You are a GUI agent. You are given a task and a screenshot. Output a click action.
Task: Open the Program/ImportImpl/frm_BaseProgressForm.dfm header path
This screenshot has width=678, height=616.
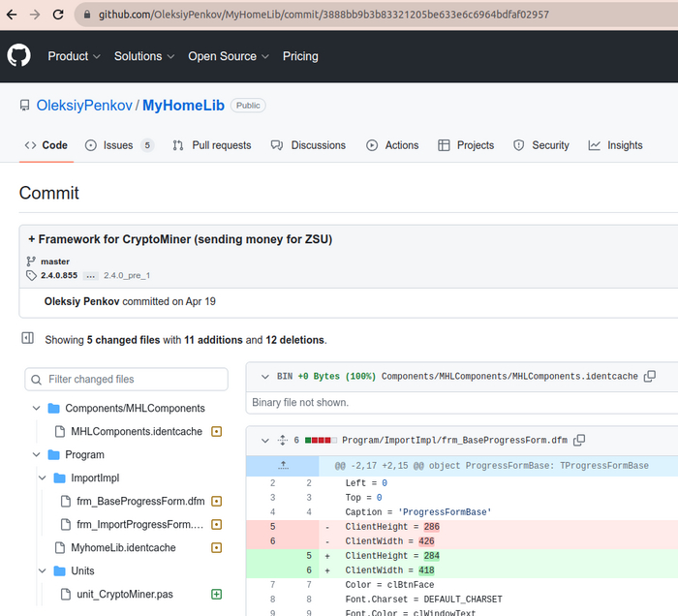pyautogui.click(x=454, y=441)
